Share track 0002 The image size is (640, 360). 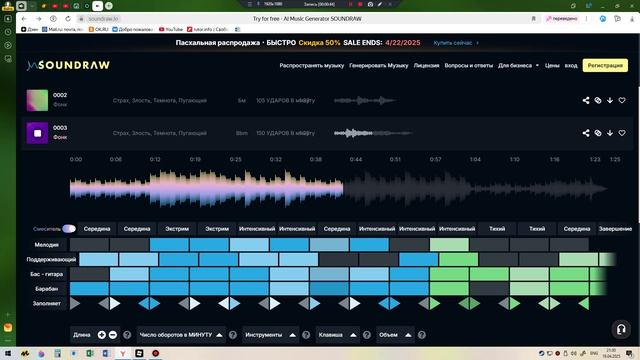click(x=586, y=100)
